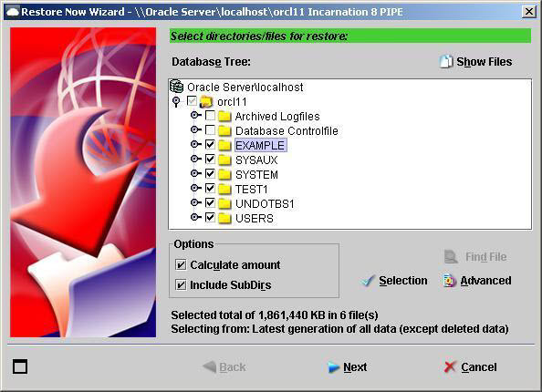Image resolution: width=542 pixels, height=392 pixels.
Task: Click the Archived Logfiles folder icon
Action: [224, 117]
